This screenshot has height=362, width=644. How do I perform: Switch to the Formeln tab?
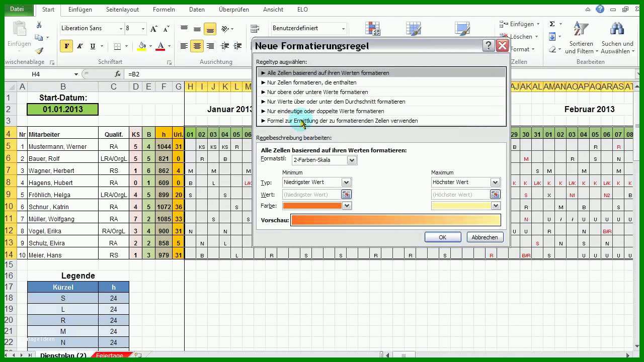164,9
